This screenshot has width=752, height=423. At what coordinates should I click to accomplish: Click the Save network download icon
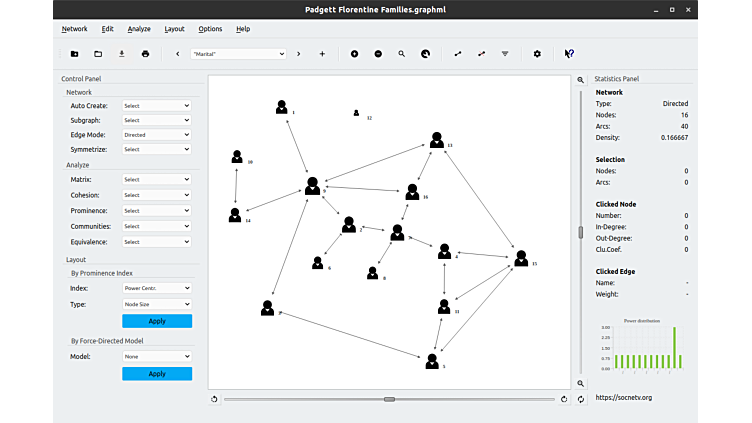122,54
